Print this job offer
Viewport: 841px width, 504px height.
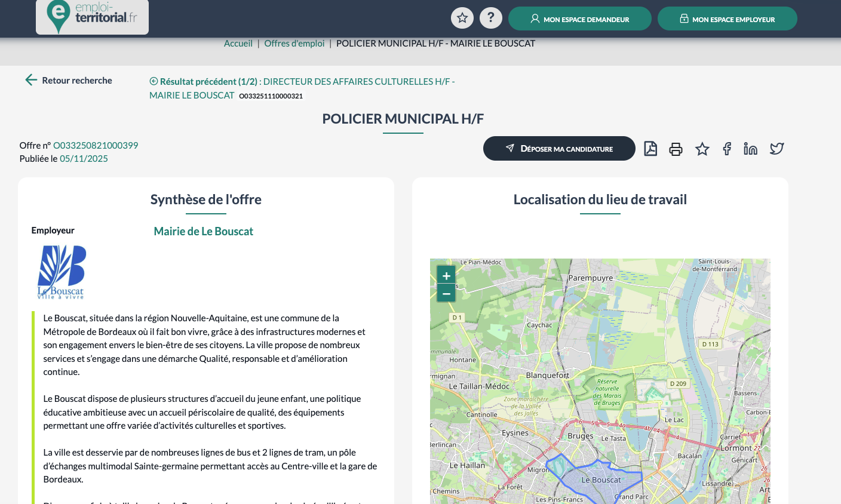tap(676, 149)
